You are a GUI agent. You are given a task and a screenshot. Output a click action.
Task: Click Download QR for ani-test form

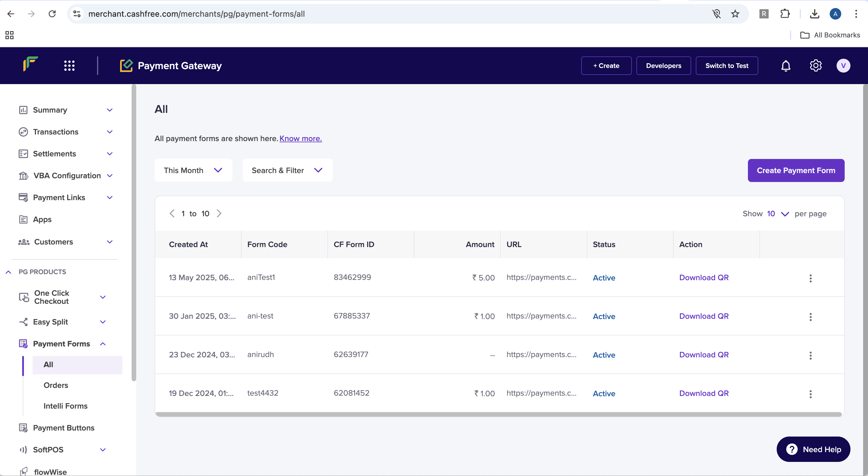pyautogui.click(x=704, y=316)
